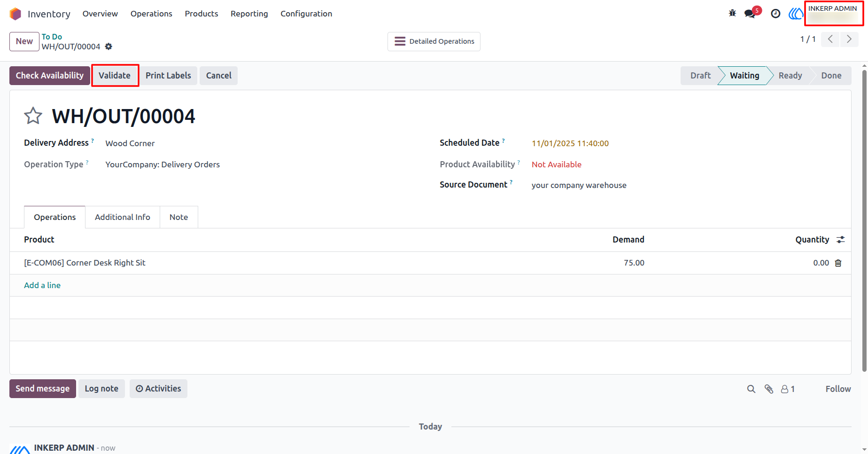The width and height of the screenshot is (868, 454).
Task: Open the Inventory app home icon
Action: tap(15, 14)
